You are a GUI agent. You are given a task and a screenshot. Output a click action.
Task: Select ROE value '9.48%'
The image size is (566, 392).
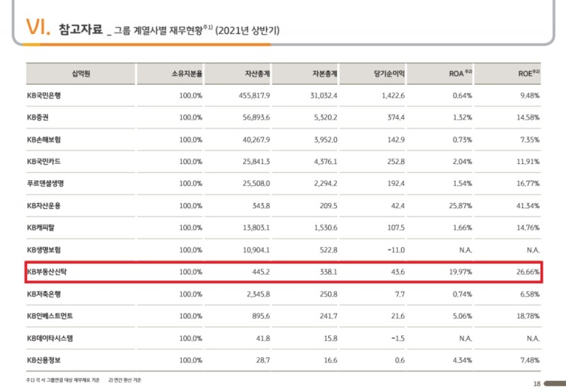[530, 96]
